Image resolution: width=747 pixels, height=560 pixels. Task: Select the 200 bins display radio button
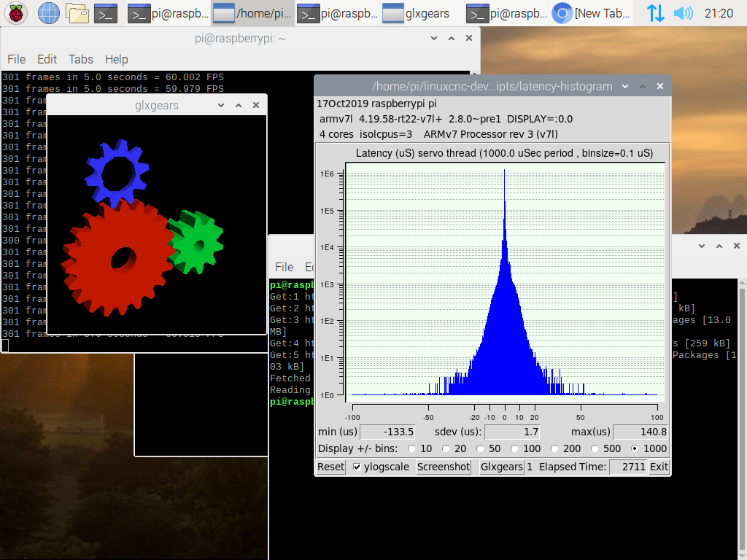tap(554, 448)
